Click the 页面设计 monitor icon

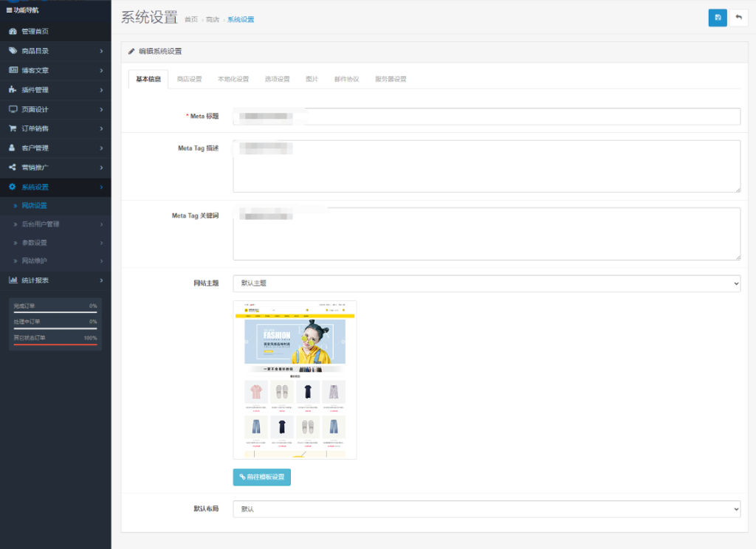[x=13, y=109]
